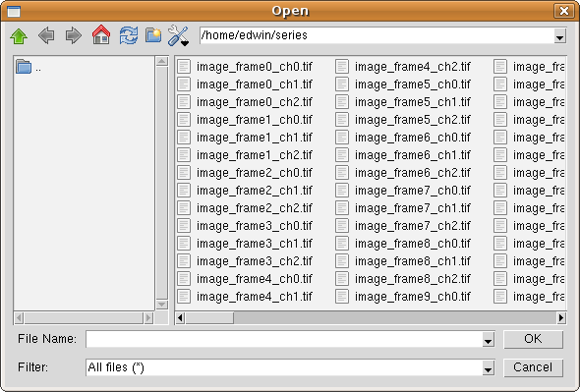Select image_frame8_ch0.tif

click(x=413, y=244)
